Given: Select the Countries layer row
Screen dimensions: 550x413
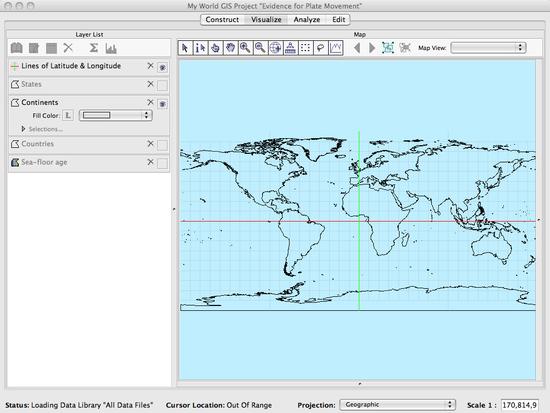Looking at the screenshot, I should pyautogui.click(x=89, y=144).
